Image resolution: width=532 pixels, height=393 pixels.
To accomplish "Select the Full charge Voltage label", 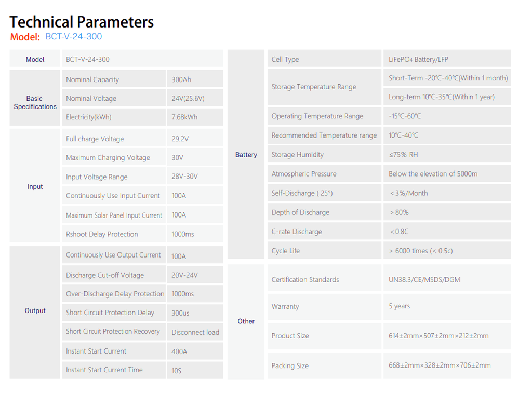I will click(x=95, y=139).
